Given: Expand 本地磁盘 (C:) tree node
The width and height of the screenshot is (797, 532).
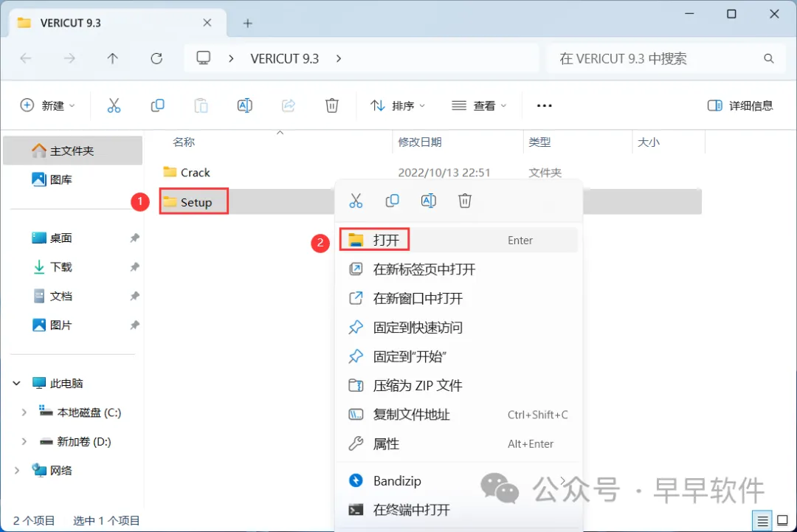Looking at the screenshot, I should pos(24,412).
